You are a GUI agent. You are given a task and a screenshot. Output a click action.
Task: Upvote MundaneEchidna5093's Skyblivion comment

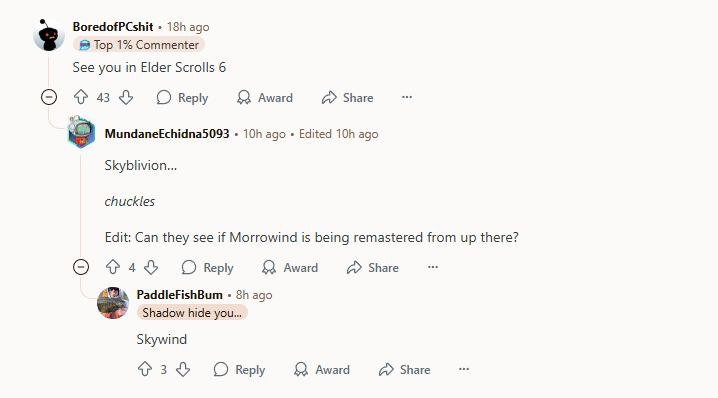point(113,267)
